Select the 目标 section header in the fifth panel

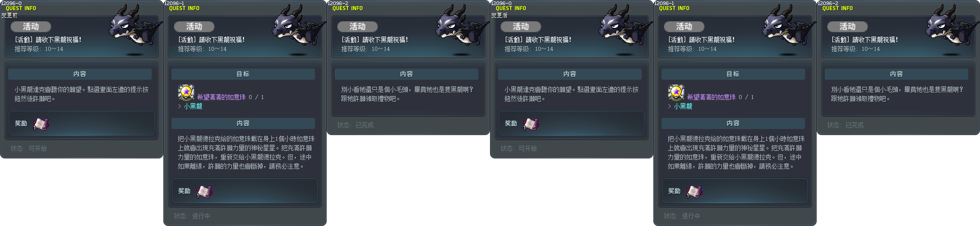click(x=733, y=74)
